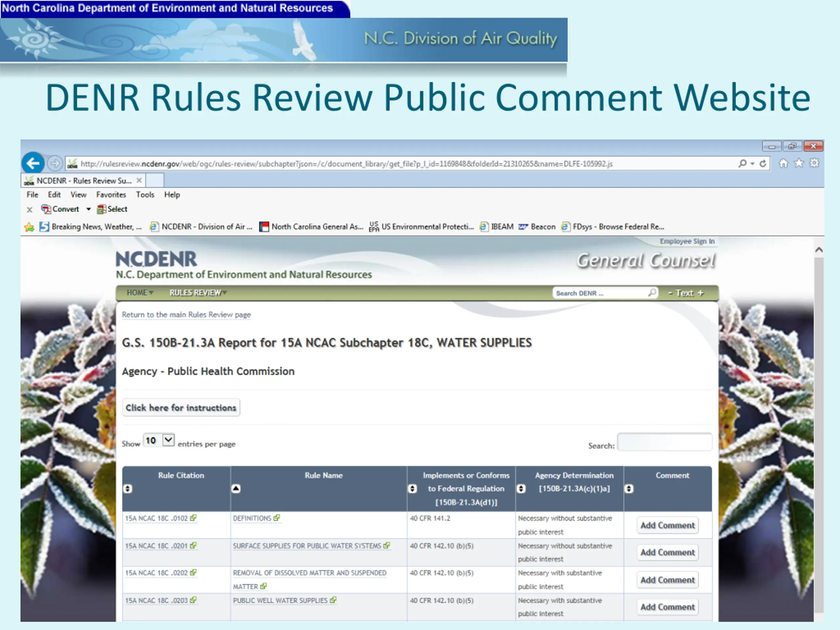Increase text size with plus button

click(701, 293)
